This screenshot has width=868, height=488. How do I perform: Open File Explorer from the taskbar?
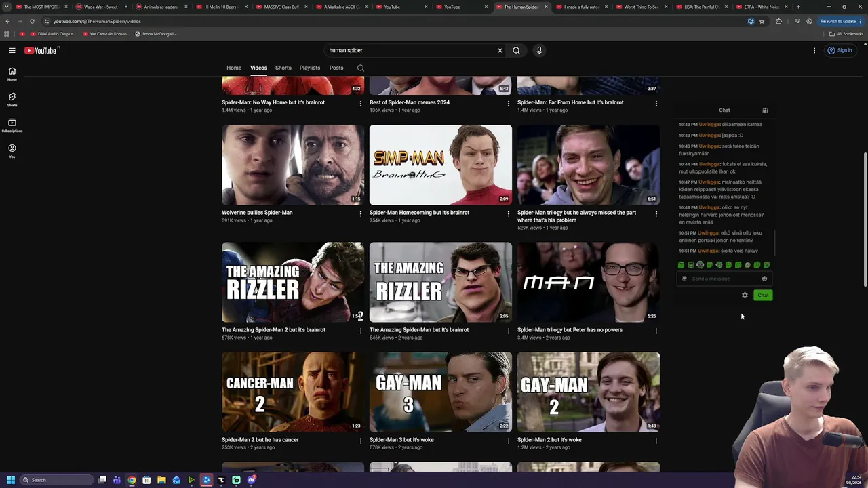161,480
